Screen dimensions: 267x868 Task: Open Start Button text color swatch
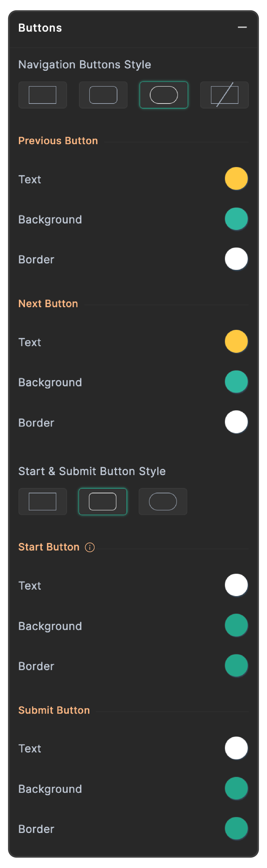coord(236,585)
